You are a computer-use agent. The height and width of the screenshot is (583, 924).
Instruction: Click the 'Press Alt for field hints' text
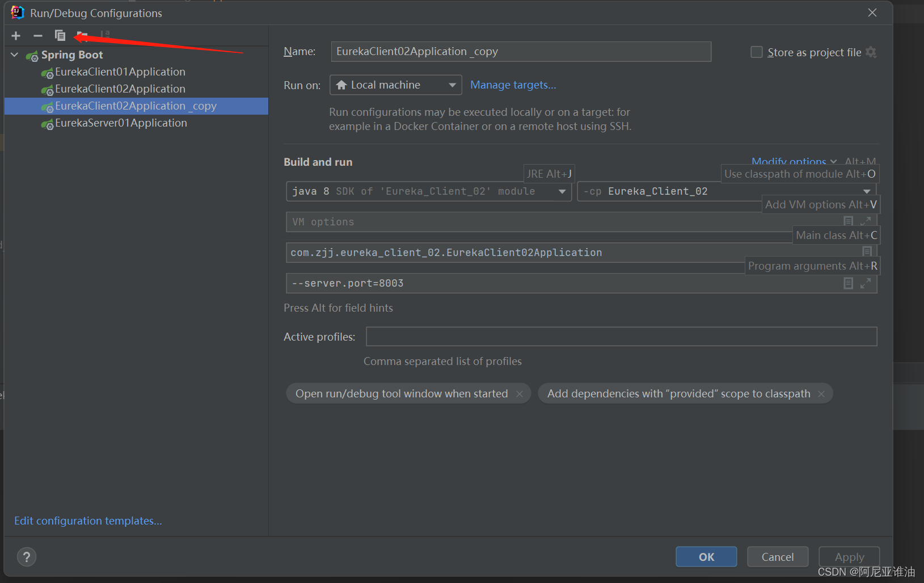338,308
